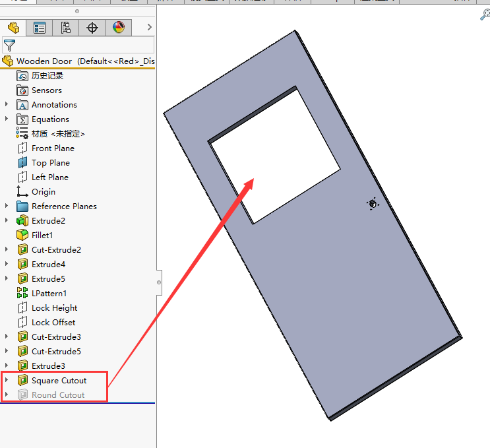The width and height of the screenshot is (490, 448).
Task: Click the LPattern1 linear pattern icon
Action: (x=22, y=294)
